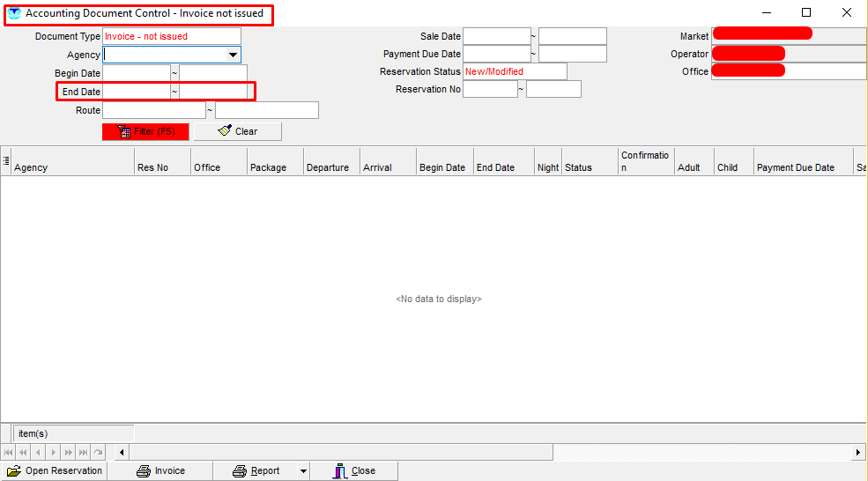
Task: Focus the first Route input field
Action: coord(154,110)
